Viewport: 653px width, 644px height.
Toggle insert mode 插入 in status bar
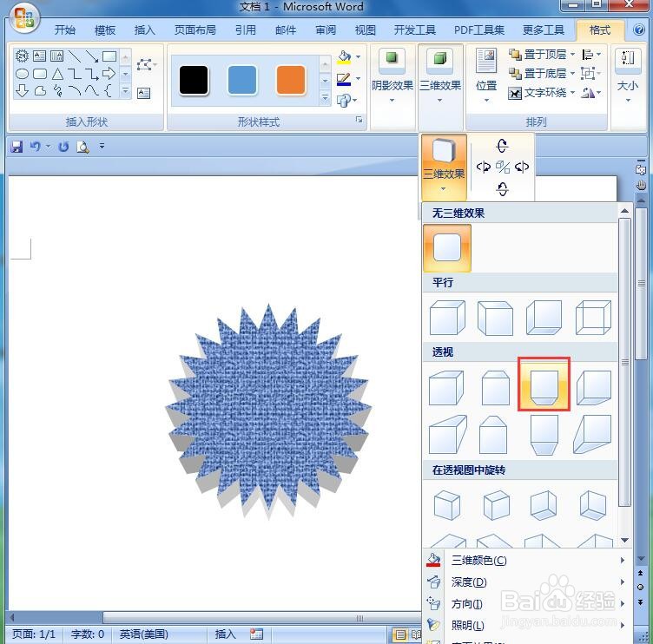point(225,634)
